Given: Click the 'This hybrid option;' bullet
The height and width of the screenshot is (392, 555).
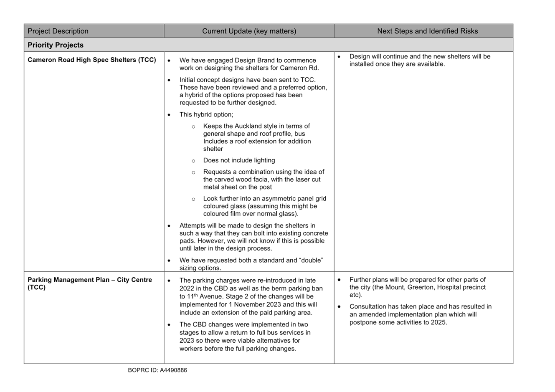Looking at the screenshot, I should click(x=206, y=114).
